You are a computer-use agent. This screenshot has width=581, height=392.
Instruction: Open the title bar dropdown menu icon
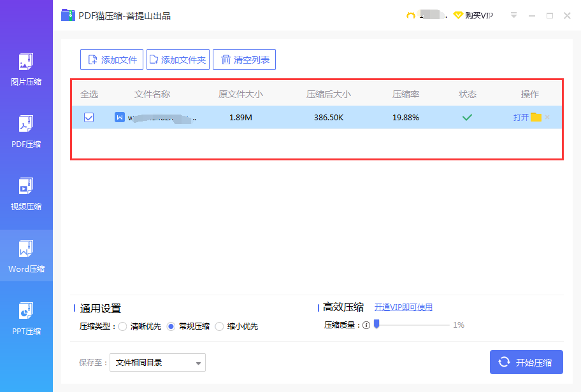513,15
